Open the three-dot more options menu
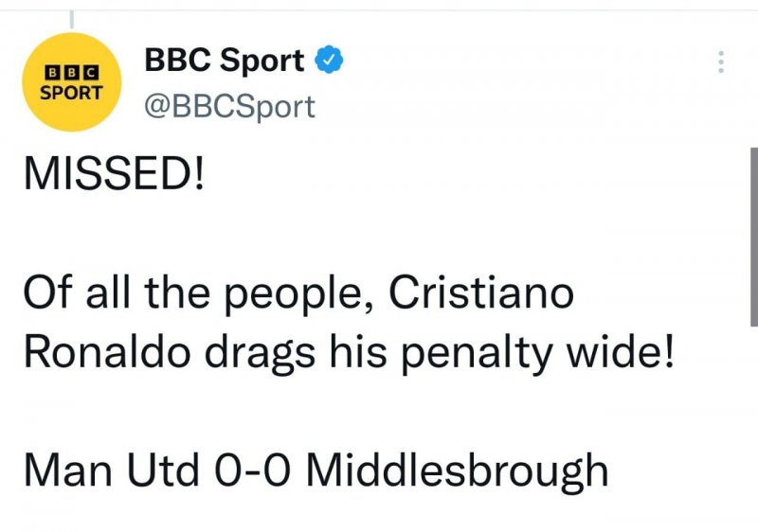This screenshot has height=532, width=758. [721, 62]
